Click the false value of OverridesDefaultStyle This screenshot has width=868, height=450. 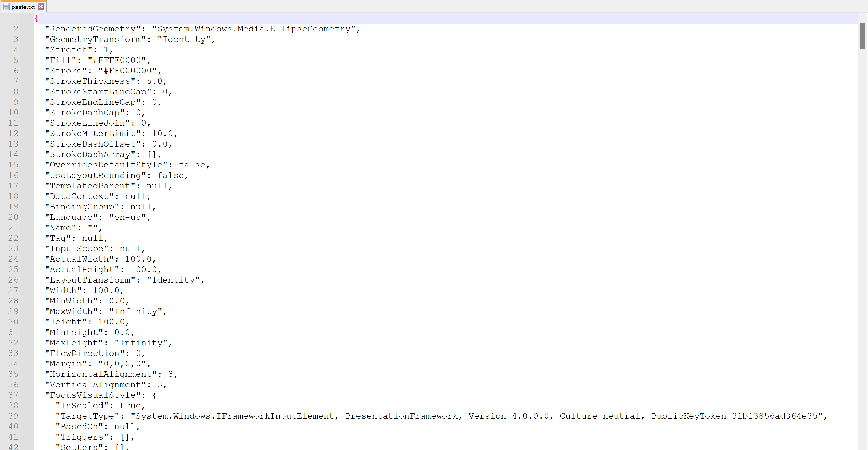[x=192, y=165]
